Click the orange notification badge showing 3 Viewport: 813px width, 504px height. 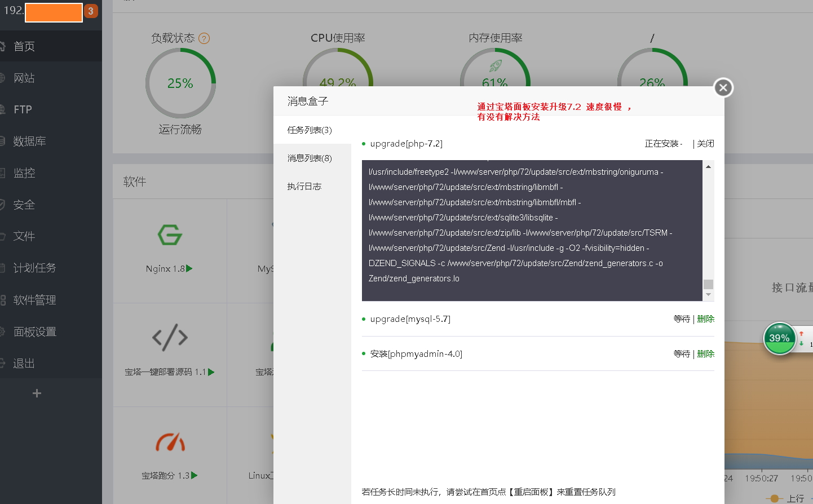(91, 11)
